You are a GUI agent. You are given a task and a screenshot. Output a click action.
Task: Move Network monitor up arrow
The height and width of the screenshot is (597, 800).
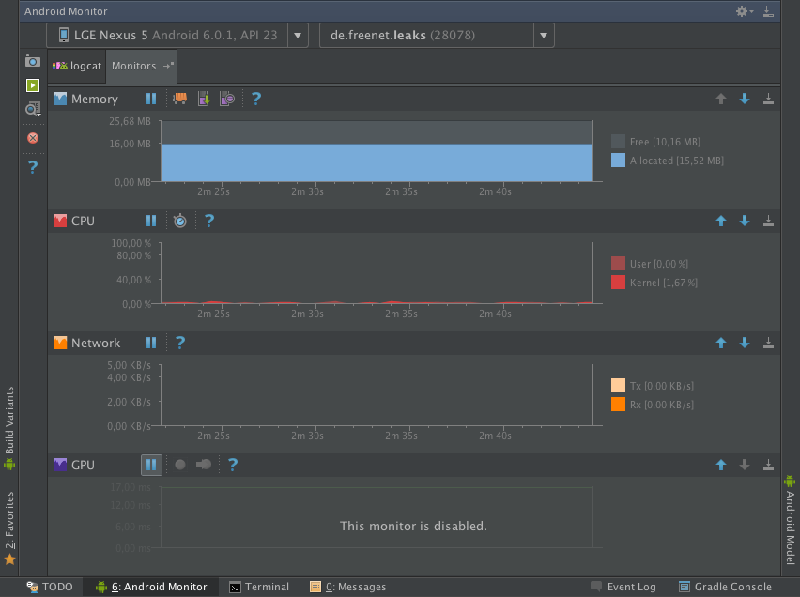coord(721,342)
